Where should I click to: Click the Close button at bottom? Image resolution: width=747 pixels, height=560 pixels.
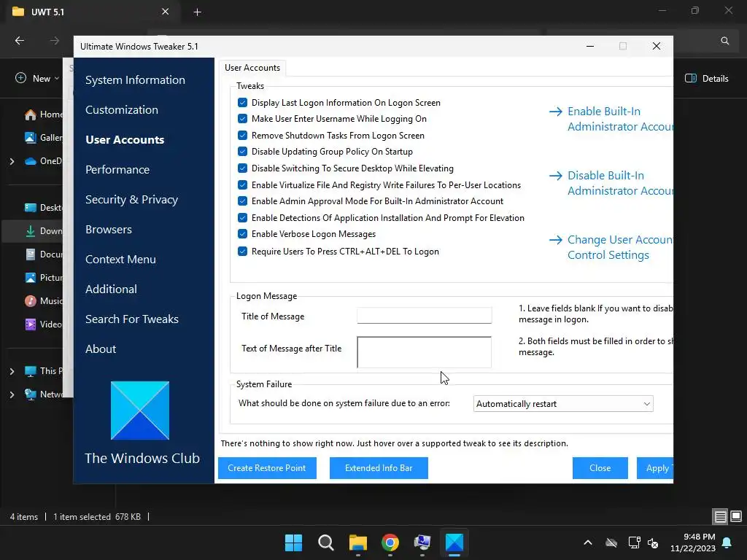[600, 468]
